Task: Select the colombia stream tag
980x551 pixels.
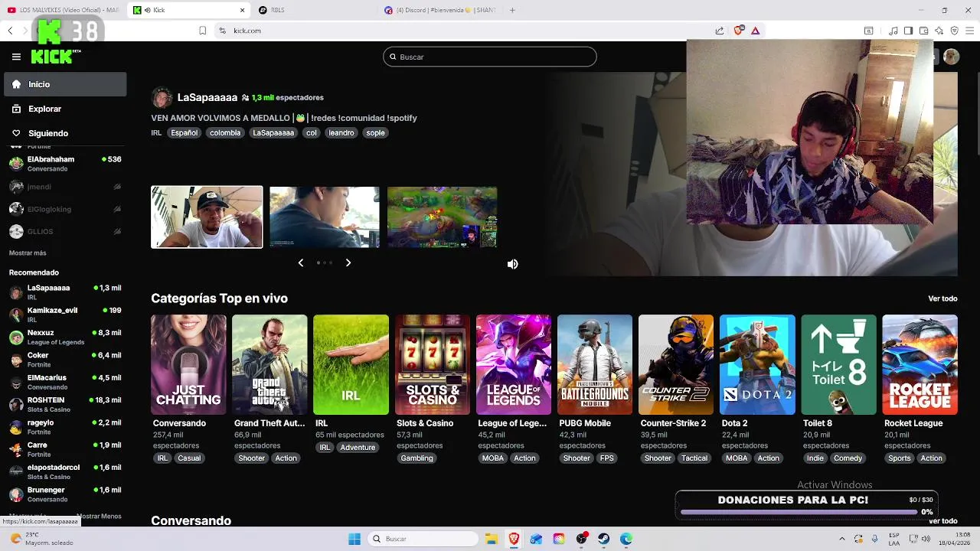Action: tap(225, 132)
